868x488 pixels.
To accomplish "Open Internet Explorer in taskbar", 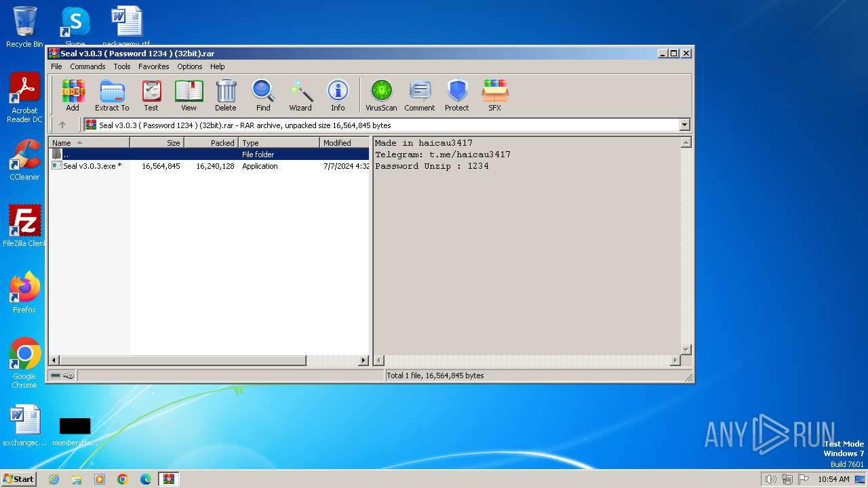I will 54,479.
